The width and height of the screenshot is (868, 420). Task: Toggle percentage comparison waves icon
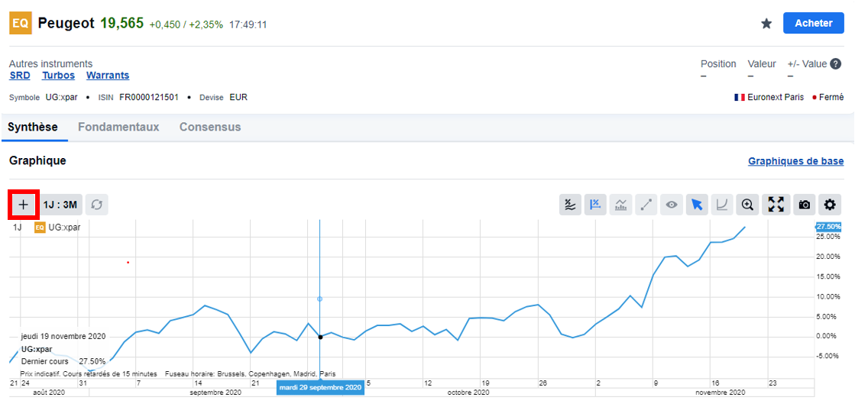tap(570, 205)
